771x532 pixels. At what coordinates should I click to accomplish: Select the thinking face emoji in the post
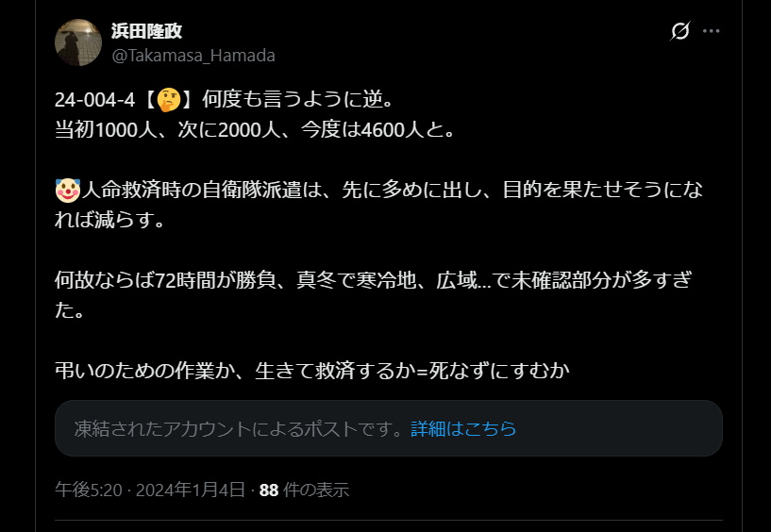[168, 100]
